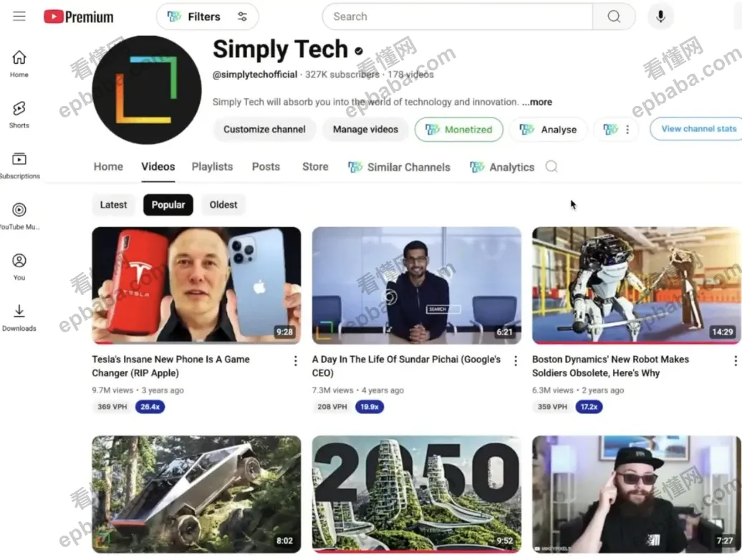Viewport: 742px width, 560px height.
Task: Select the Latest sort chip
Action: tap(114, 205)
